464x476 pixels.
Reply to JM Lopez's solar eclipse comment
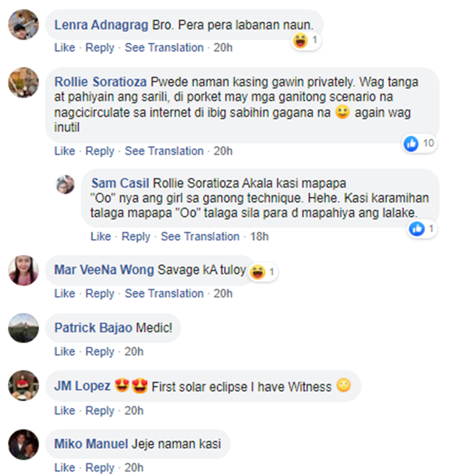[100, 410]
